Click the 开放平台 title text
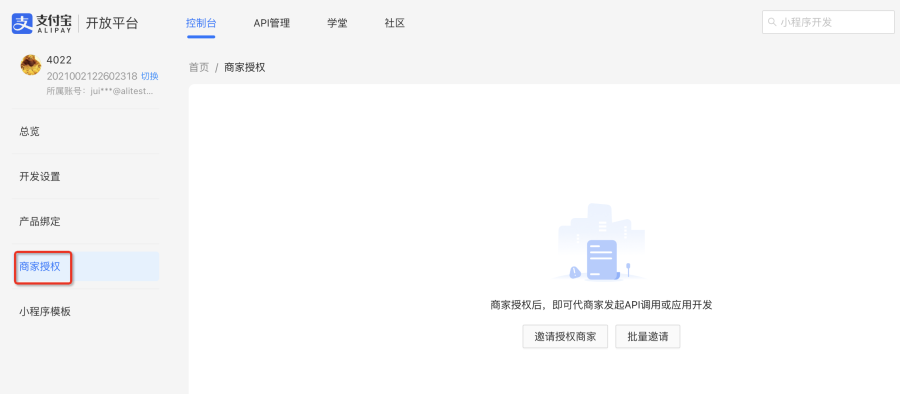The height and width of the screenshot is (394, 900). point(112,24)
